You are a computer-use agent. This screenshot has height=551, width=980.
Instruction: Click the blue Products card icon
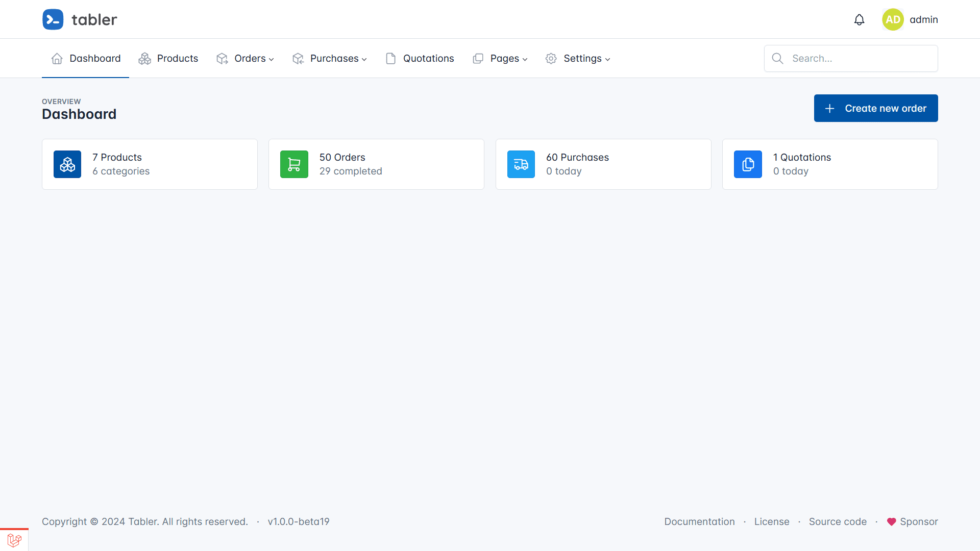coord(67,164)
